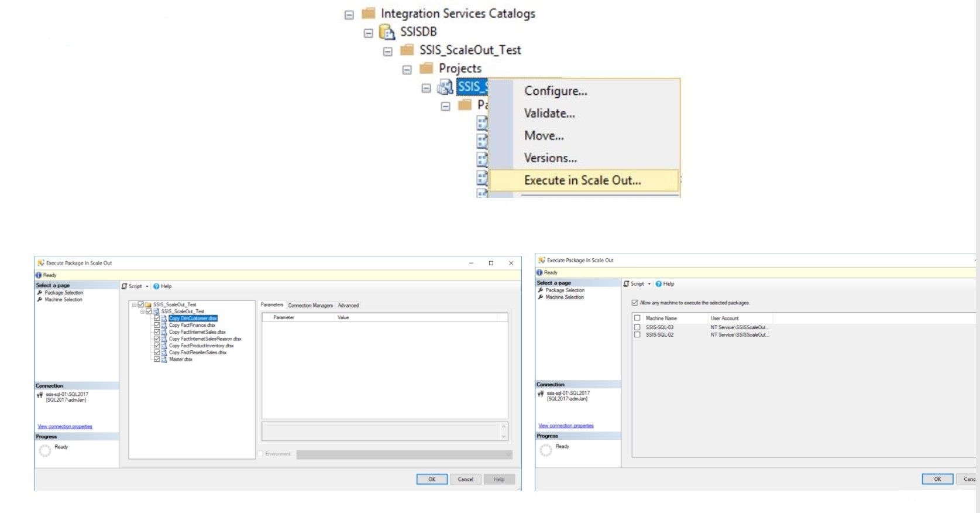
Task: Switch to the Connection Managers tab
Action: pos(310,305)
